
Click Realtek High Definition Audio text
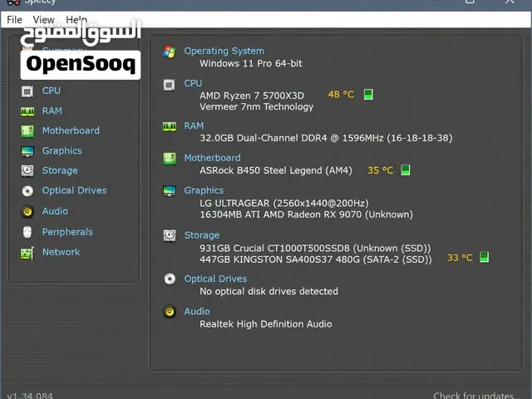(x=266, y=324)
